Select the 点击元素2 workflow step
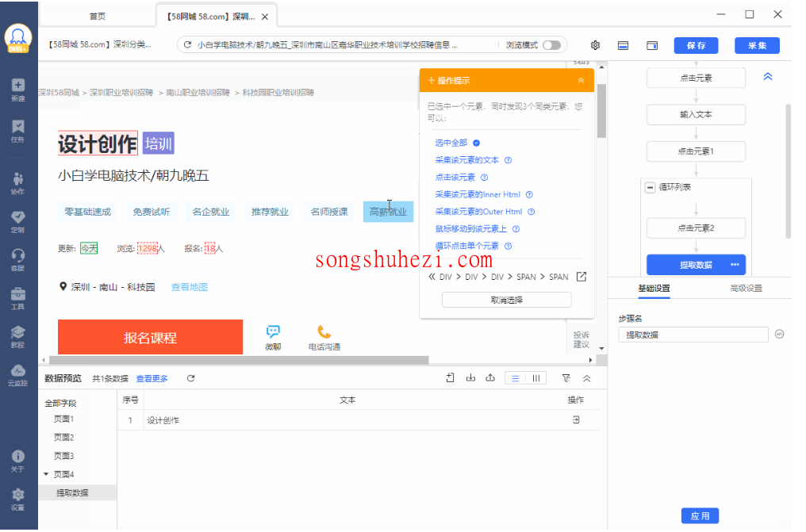Viewport: 806px width, 532px height. [696, 228]
